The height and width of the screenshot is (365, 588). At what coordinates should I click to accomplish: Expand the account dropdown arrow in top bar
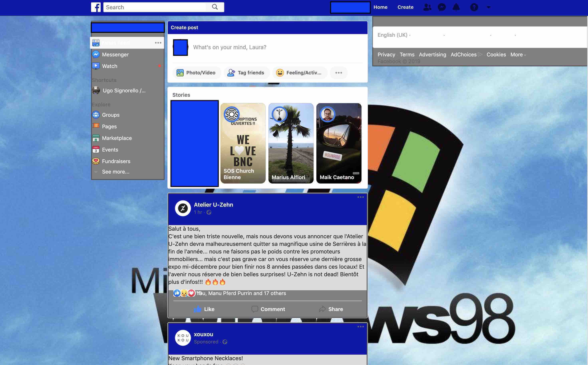point(488,7)
